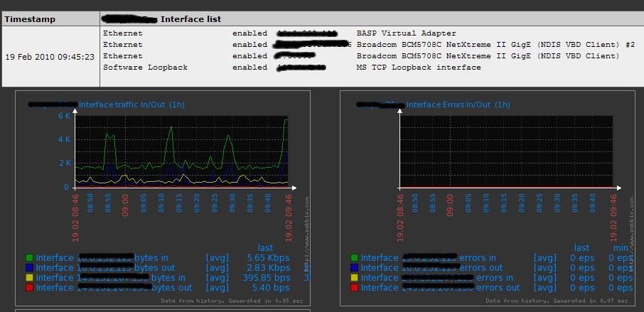The image size is (644, 312).
Task: Click the 6 K y-axis label
Action: [65, 116]
